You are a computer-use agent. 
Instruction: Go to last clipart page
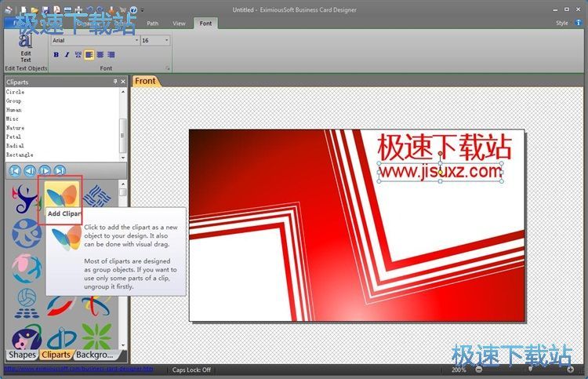pyautogui.click(x=60, y=171)
